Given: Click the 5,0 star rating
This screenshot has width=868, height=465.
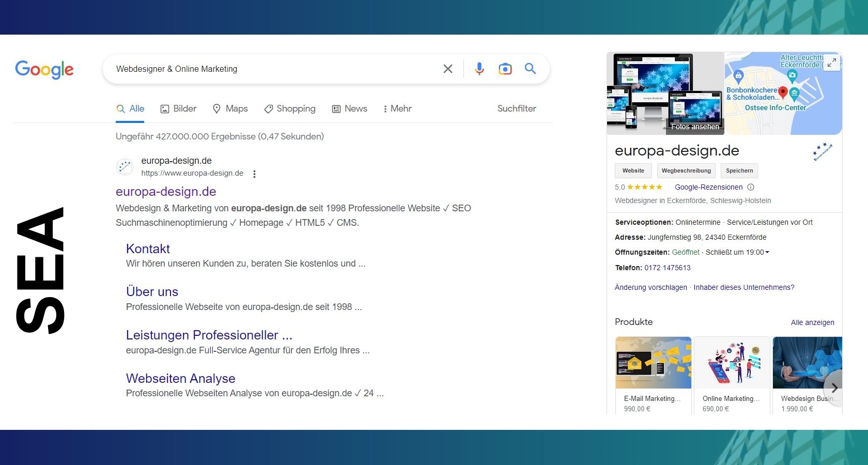Looking at the screenshot, I should (638, 187).
